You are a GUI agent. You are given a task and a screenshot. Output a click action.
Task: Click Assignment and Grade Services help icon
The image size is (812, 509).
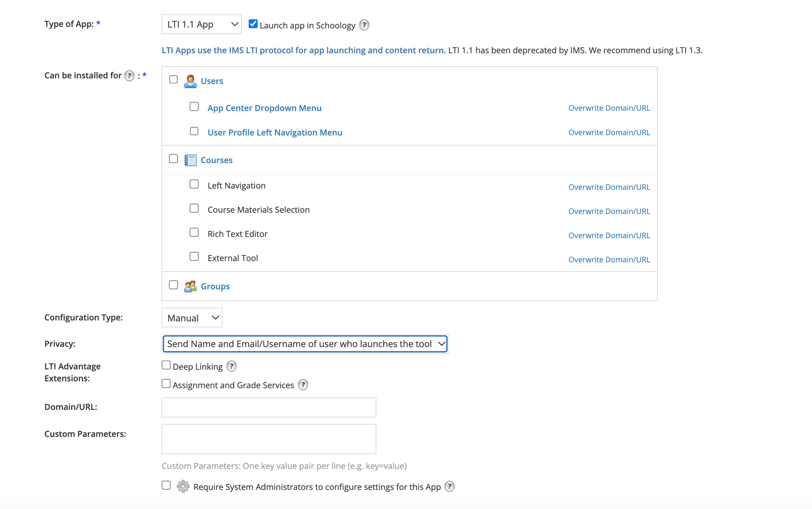303,385
